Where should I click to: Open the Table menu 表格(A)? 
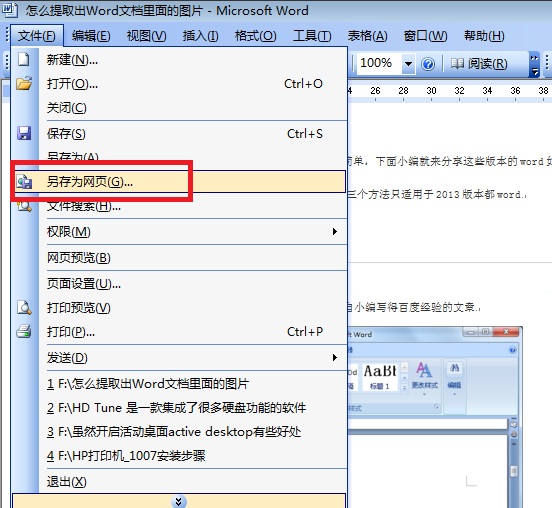click(368, 36)
